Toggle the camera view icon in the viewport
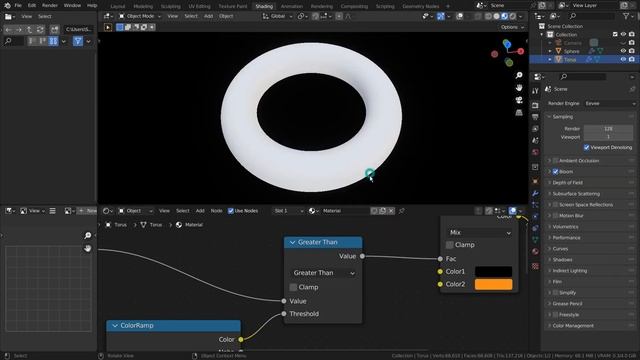Screen dimensions: 640x360 519,100
